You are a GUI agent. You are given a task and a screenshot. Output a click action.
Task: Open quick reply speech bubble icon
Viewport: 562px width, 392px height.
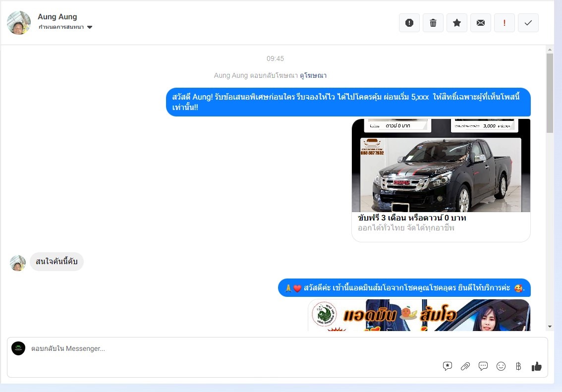pyautogui.click(x=483, y=366)
